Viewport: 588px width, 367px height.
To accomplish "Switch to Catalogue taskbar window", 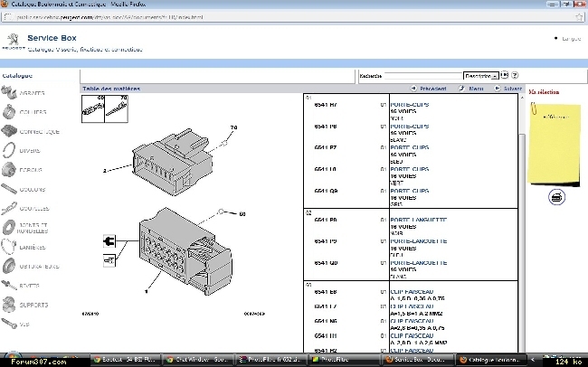I will coord(489,360).
